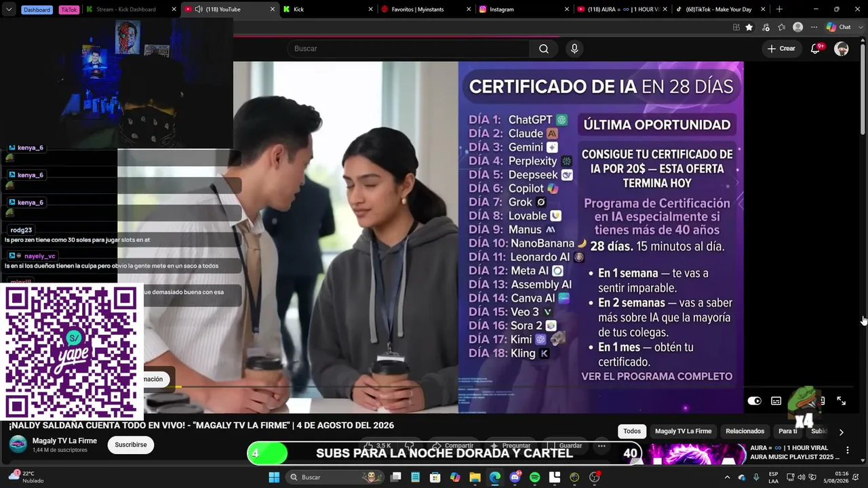This screenshot has height=488, width=868.
Task: Open browser settings and more menu
Action: [x=814, y=27]
